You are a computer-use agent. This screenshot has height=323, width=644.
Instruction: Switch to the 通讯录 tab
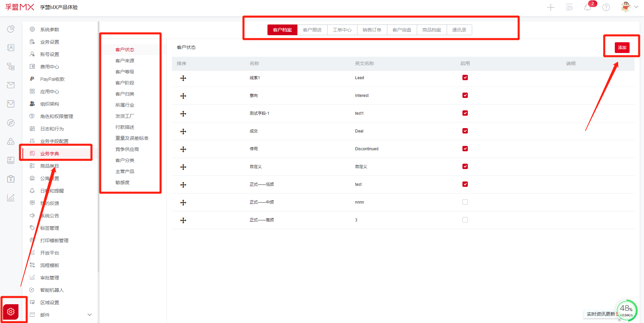click(459, 30)
